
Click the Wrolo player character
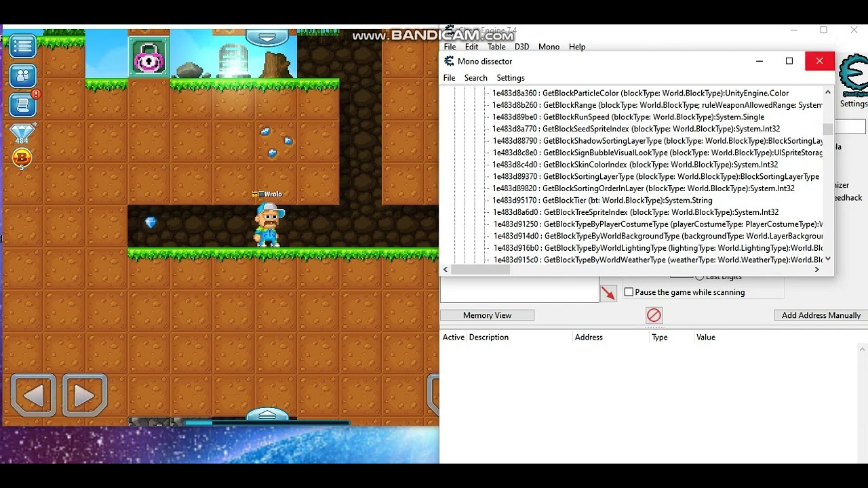[269, 224]
